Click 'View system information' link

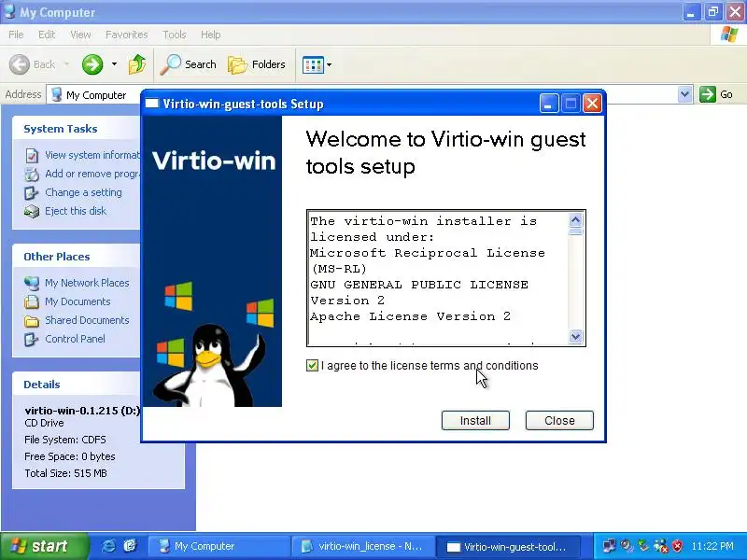[x=92, y=155]
